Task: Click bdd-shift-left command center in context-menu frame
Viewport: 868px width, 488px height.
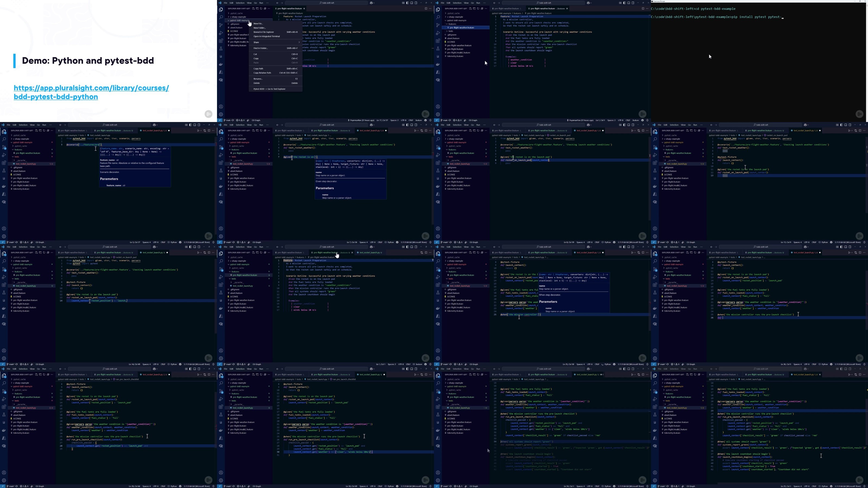Action: 327,3
